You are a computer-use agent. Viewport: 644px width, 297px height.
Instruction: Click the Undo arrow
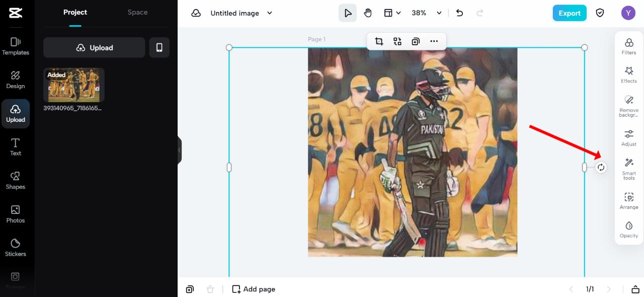point(459,13)
